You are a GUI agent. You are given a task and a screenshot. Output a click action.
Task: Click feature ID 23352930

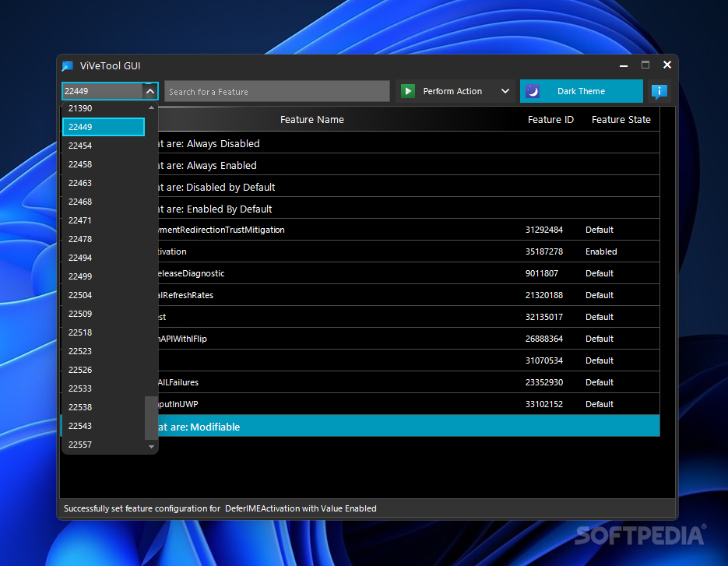(x=544, y=382)
